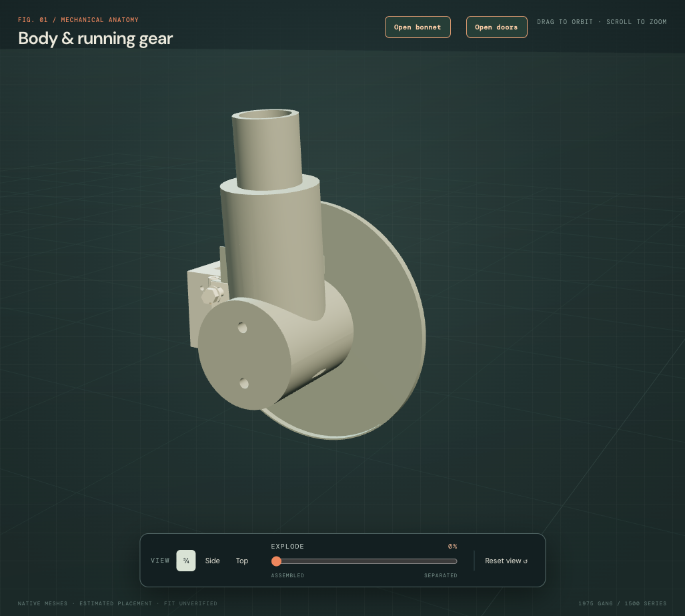Click the Open doors button
The image size is (685, 616).
(x=496, y=27)
